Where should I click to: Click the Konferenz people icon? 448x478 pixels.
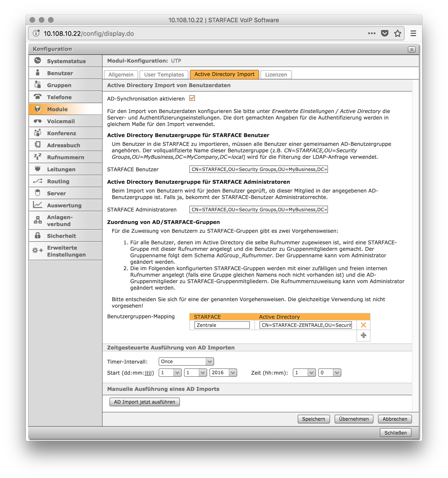click(37, 133)
